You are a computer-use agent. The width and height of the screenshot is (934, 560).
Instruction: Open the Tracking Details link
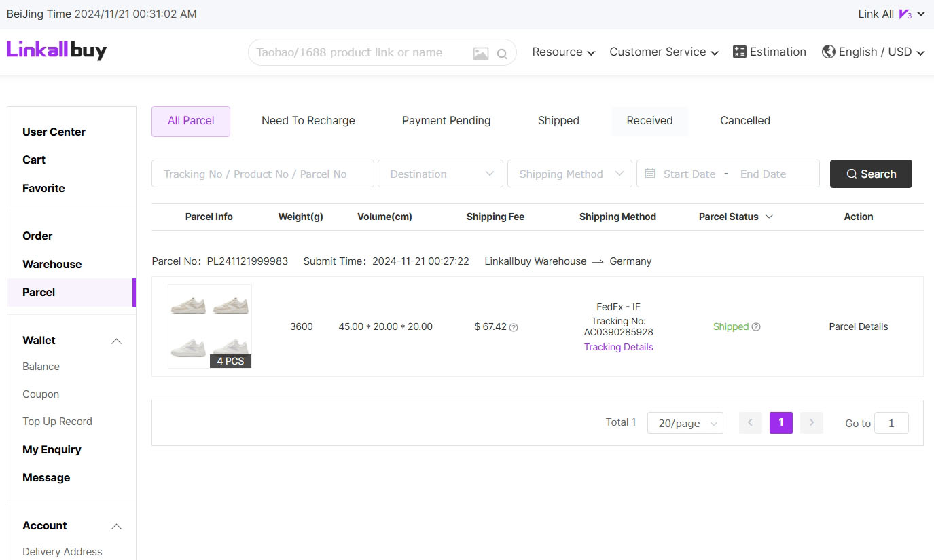click(x=618, y=347)
